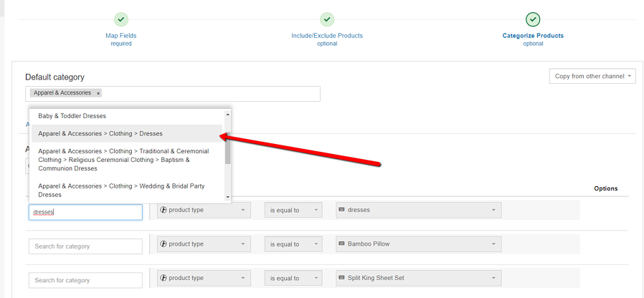The width and height of the screenshot is (644, 298).
Task: Select Apparel & Accessories > Clothing > Dresses
Action: (100, 133)
